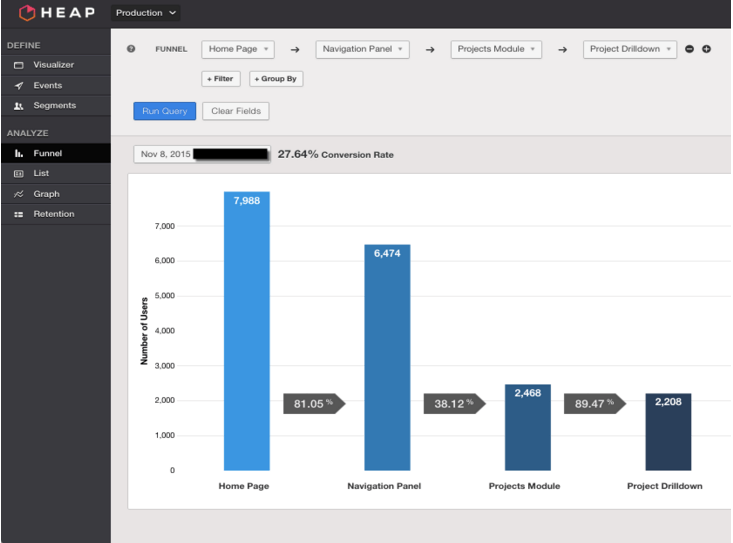
Task: Click the Clear Fields button
Action: pos(236,111)
